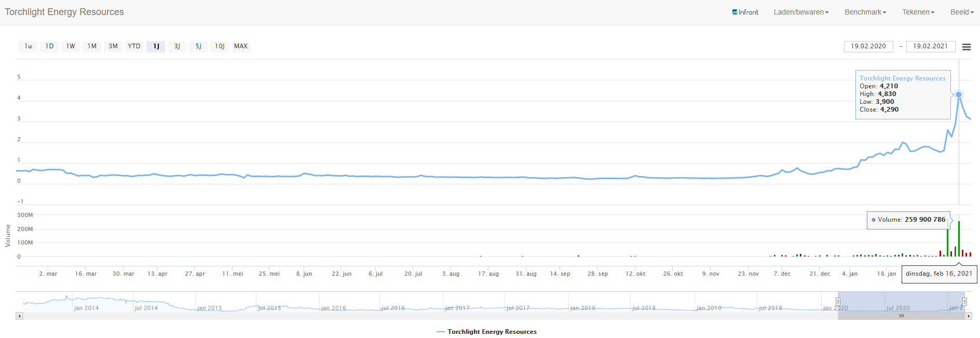Toggle Torchlight Energy Resources legend series

487,332
